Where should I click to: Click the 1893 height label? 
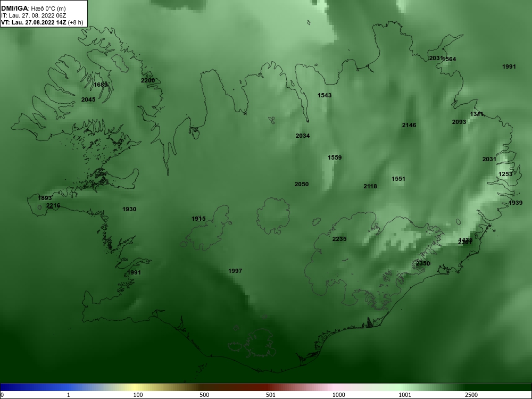coord(45,198)
